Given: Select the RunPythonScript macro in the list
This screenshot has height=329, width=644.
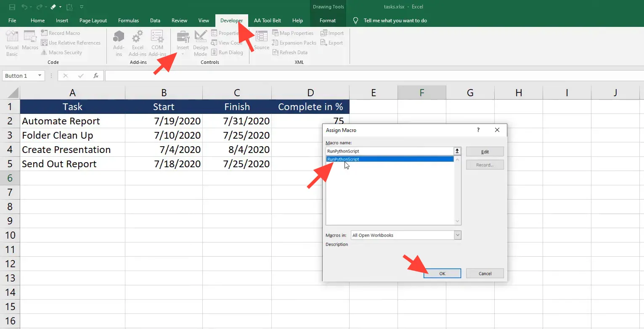Looking at the screenshot, I should pyautogui.click(x=379, y=159).
